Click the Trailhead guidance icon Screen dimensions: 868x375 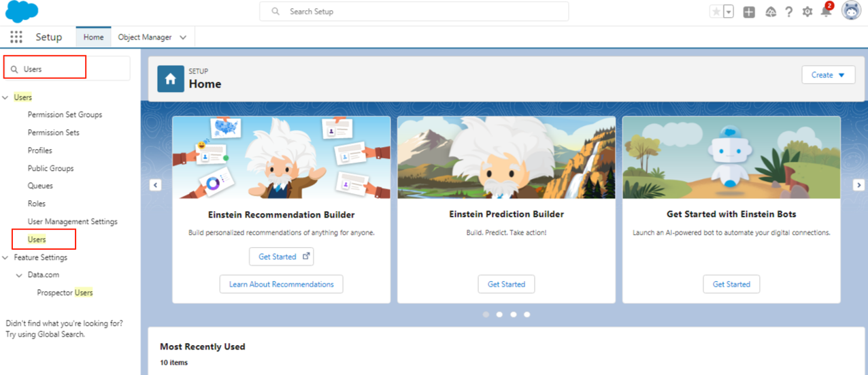771,12
